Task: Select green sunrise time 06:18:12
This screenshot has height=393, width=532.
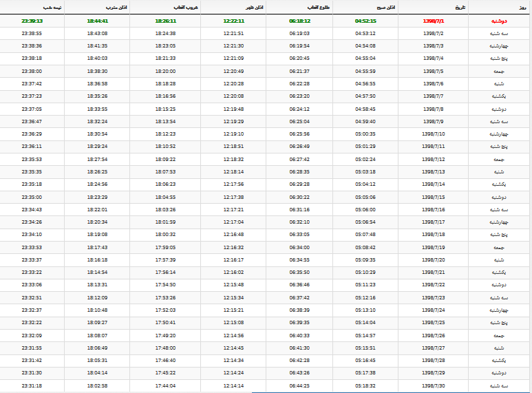Action: click(x=299, y=21)
